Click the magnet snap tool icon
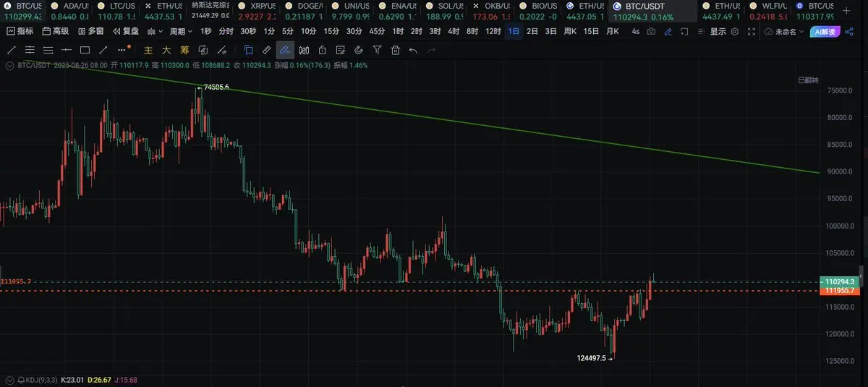868x387 pixels. (x=359, y=50)
